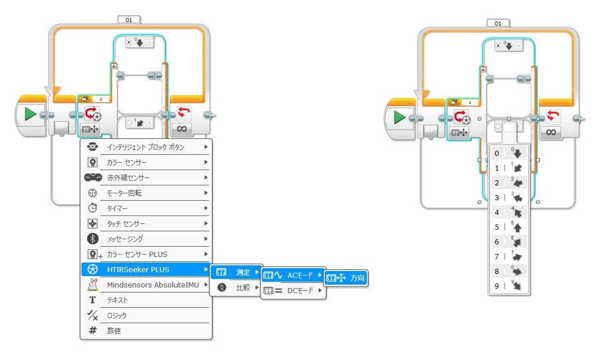Select the 比較 compare entry
Viewport: 600px width, 364px height.
point(236,287)
